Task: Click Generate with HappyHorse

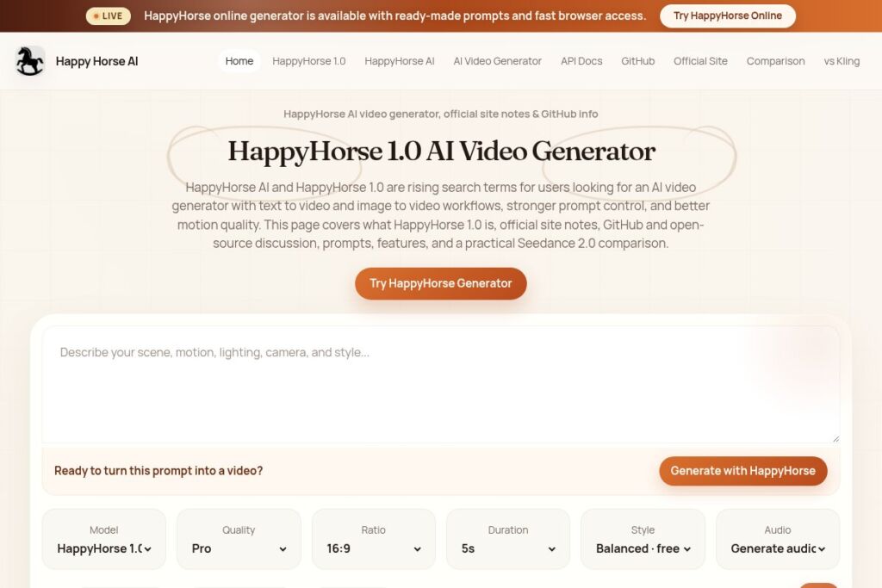Action: click(x=742, y=471)
